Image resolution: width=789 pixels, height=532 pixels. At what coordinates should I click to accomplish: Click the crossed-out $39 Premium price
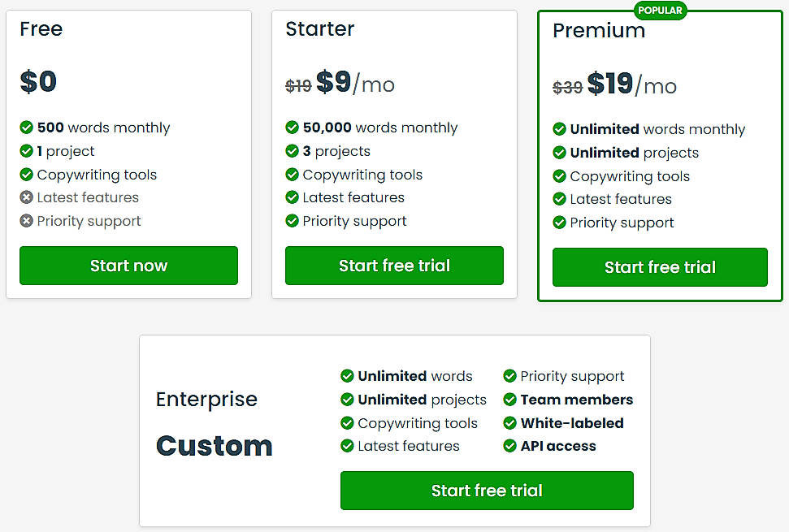click(568, 88)
